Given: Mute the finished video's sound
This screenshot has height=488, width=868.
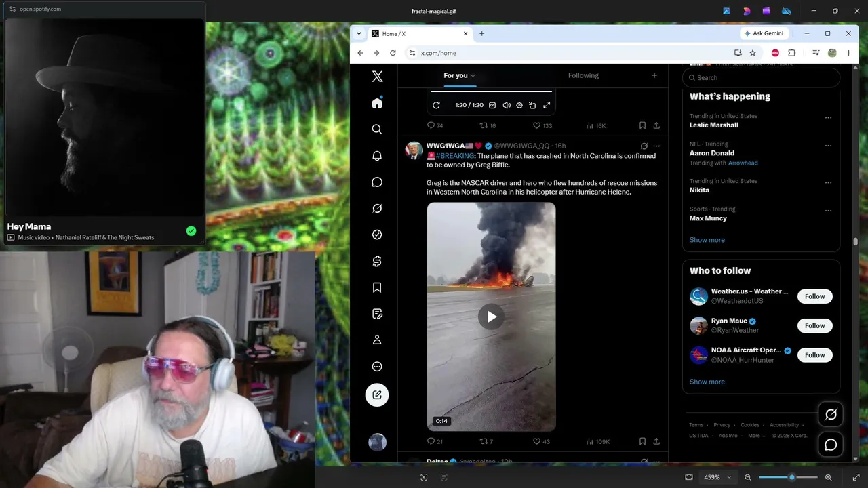Looking at the screenshot, I should coord(506,105).
